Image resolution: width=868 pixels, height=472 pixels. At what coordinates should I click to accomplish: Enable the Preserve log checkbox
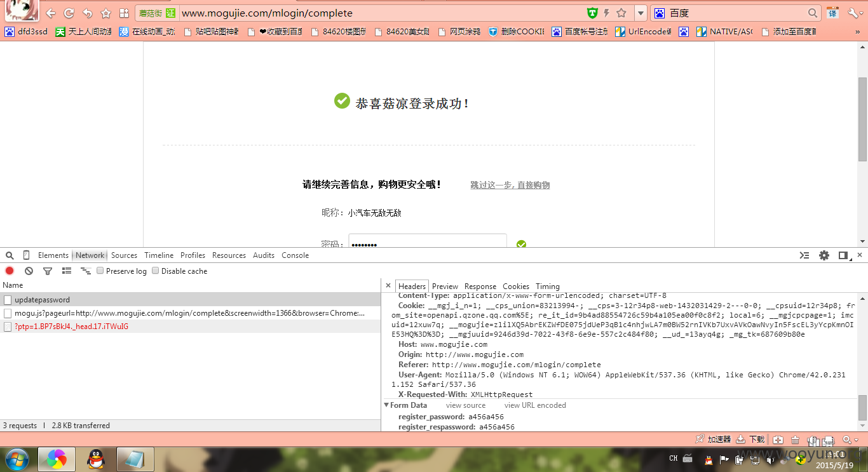pos(100,271)
